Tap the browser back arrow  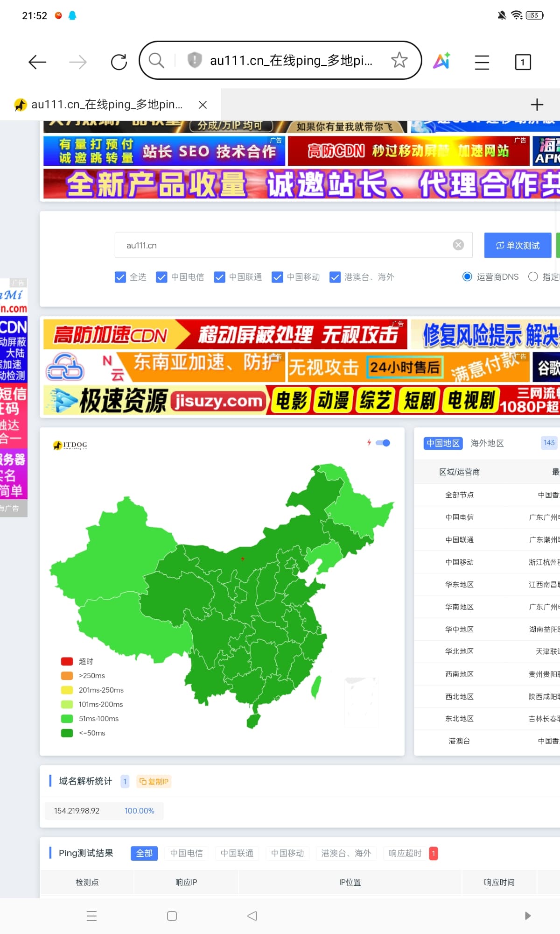[37, 62]
